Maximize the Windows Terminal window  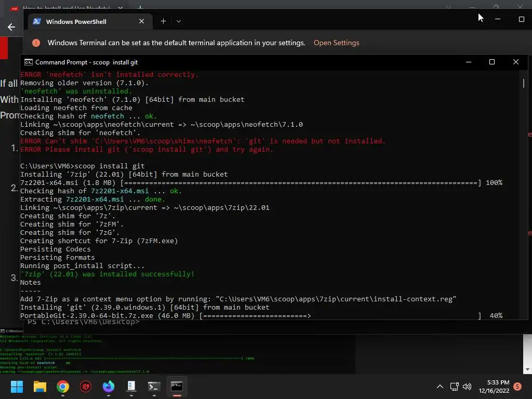coord(522,19)
